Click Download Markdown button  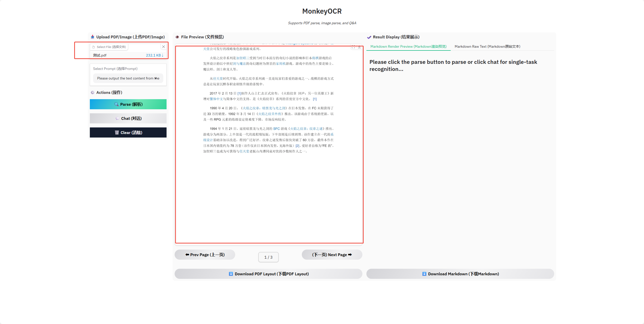point(460,274)
